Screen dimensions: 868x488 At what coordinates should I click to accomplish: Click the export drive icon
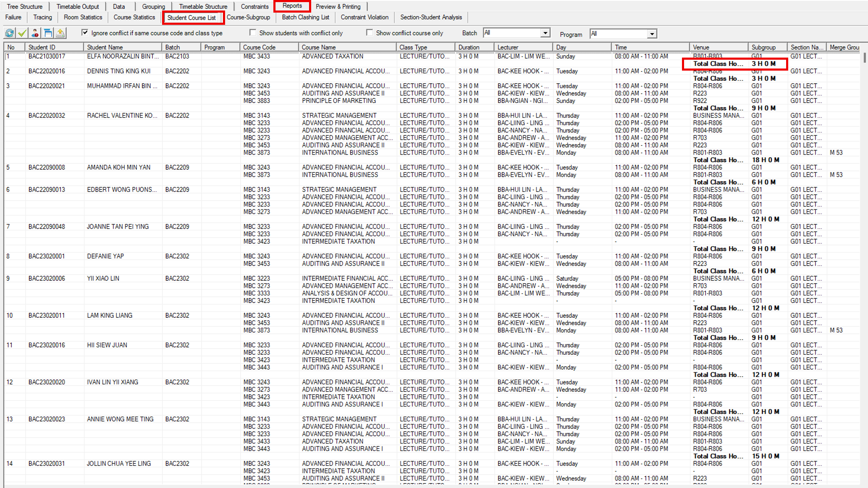click(x=60, y=33)
